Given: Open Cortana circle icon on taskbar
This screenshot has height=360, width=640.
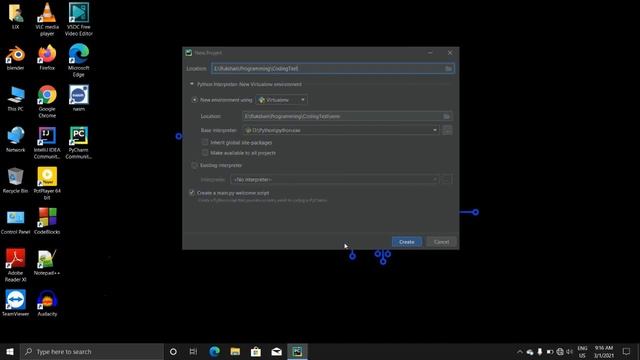Looking at the screenshot, I should [x=173, y=351].
